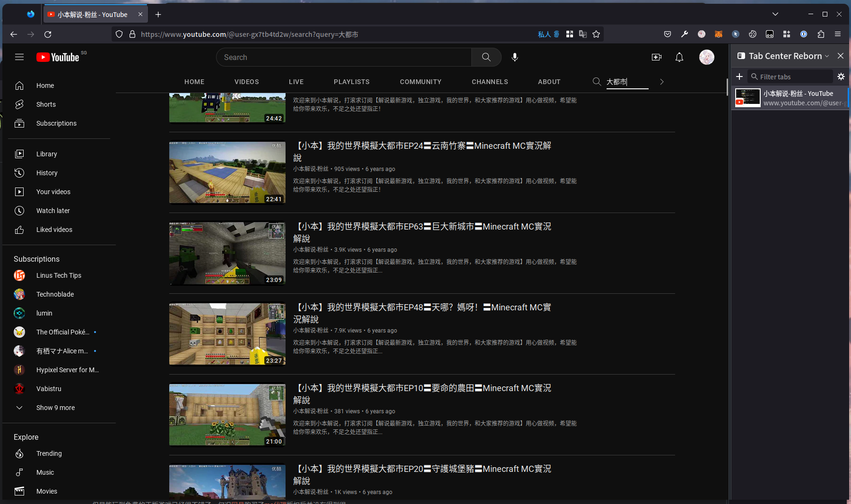Click the next arrow on channel tabs
Image resolution: width=851 pixels, height=504 pixels.
(662, 82)
